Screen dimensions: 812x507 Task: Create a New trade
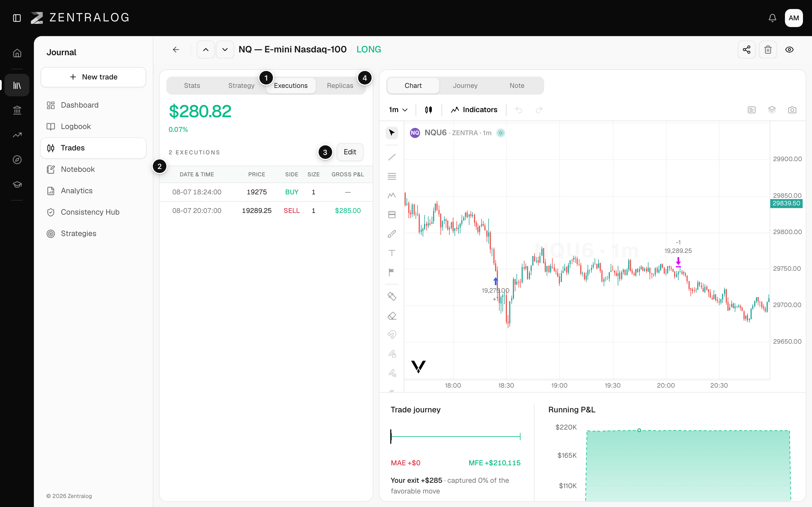pos(93,77)
